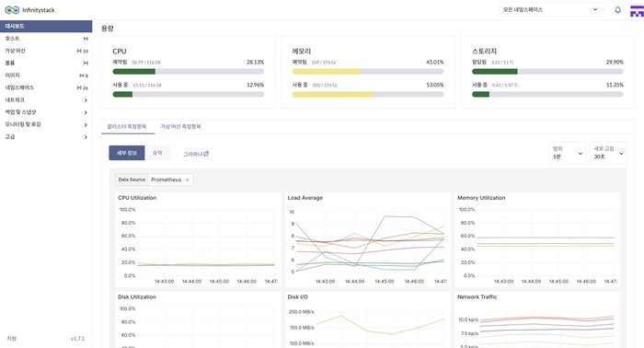Open the 범위 5분 range dropdown

[x=568, y=153]
